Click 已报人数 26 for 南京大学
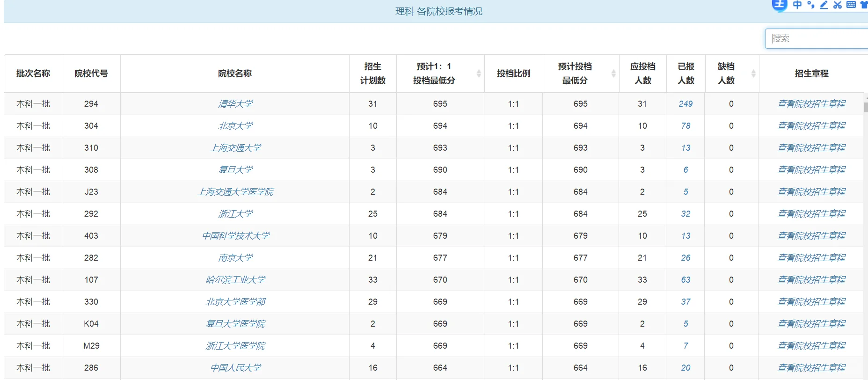The image size is (868, 380). pyautogui.click(x=686, y=258)
